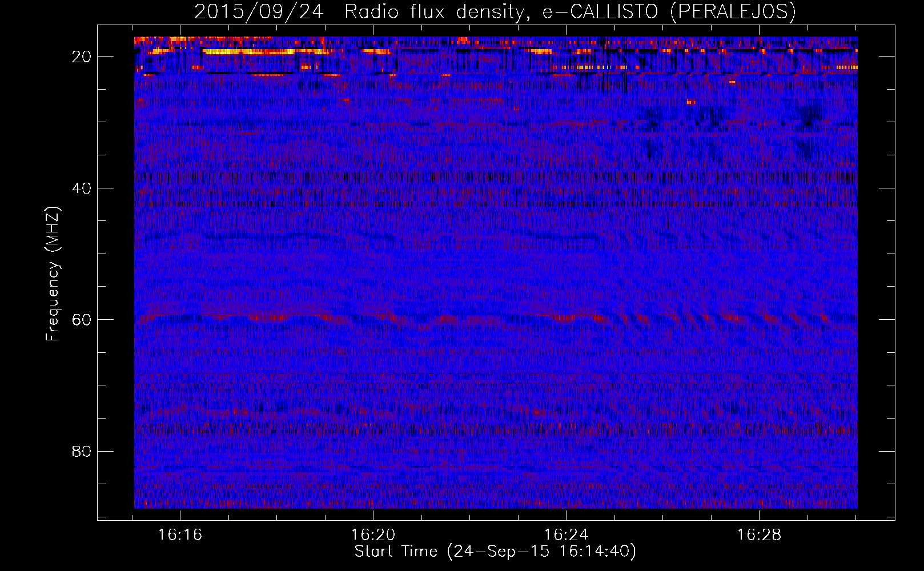Click the plot title '2015/09/24 Radio flux density, e-CALLISTO (PERALEJOS)'
This screenshot has height=571, width=924.
pos(495,12)
